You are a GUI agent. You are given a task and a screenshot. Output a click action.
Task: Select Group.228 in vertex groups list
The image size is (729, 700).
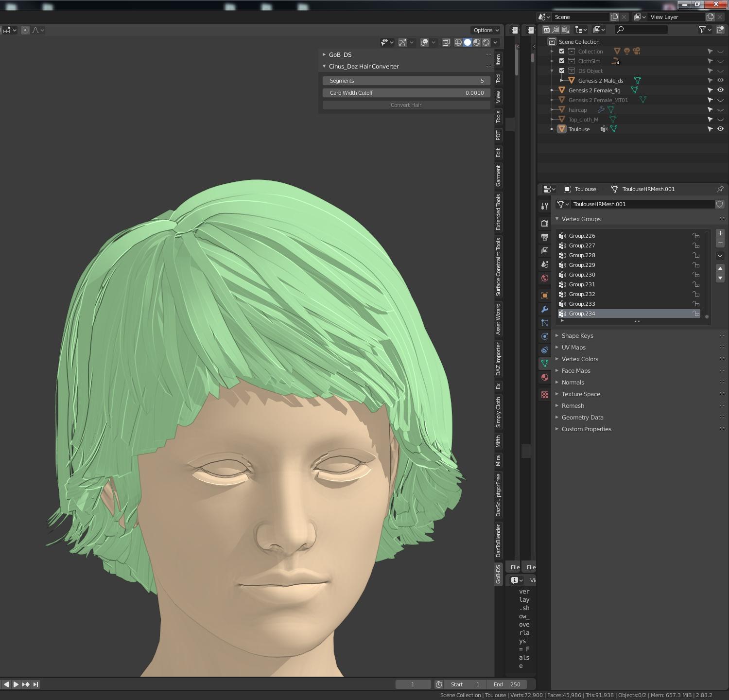pos(582,255)
